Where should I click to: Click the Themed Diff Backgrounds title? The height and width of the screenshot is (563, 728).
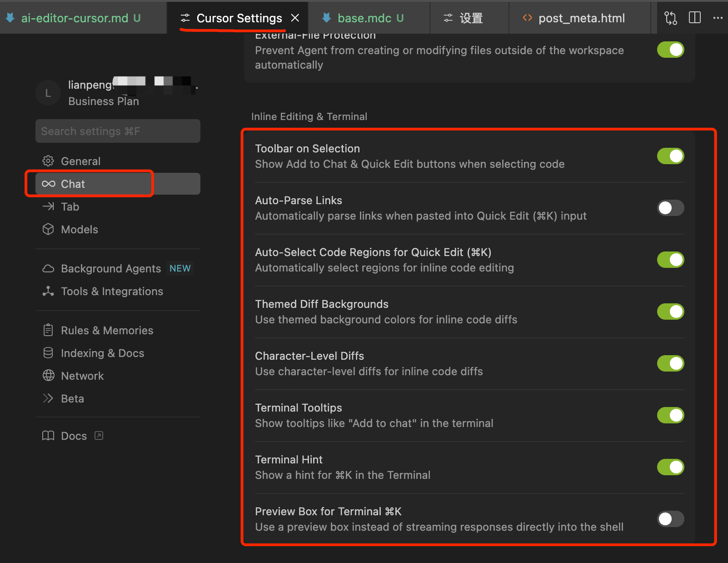322,304
